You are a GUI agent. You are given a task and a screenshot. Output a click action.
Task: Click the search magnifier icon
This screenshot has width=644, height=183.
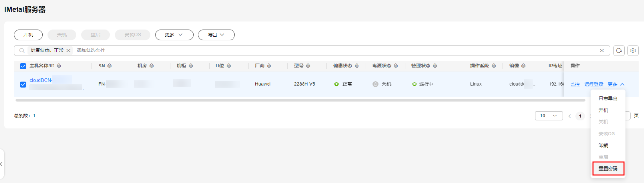(x=22, y=50)
